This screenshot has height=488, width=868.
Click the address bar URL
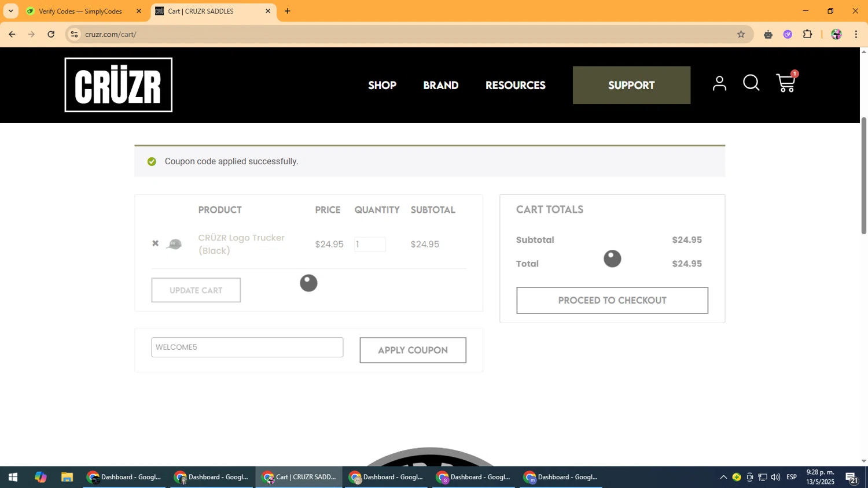pos(111,34)
